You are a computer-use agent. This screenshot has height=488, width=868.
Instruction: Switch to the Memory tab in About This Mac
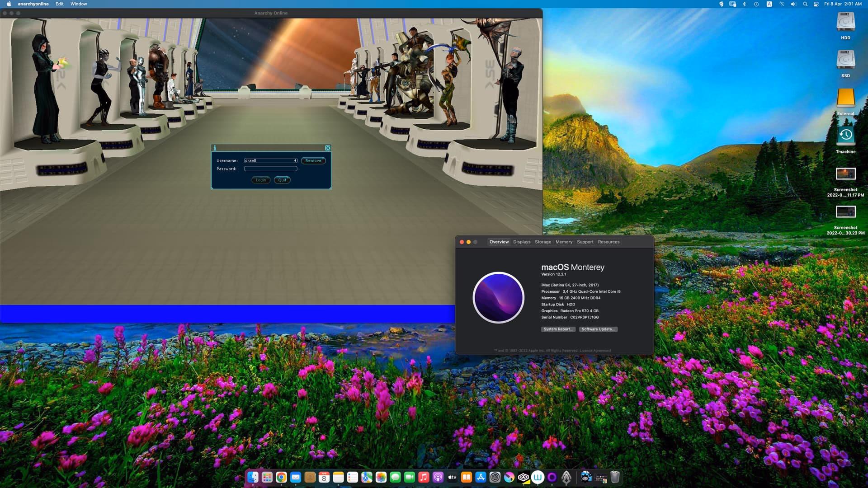coord(564,242)
